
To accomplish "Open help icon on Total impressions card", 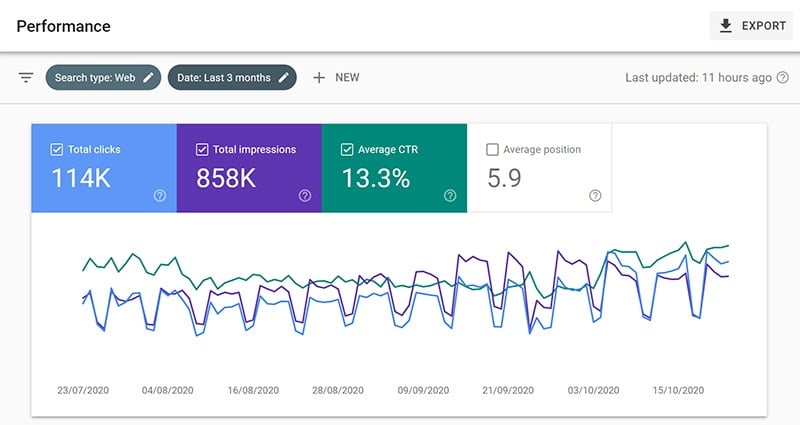I will click(305, 195).
